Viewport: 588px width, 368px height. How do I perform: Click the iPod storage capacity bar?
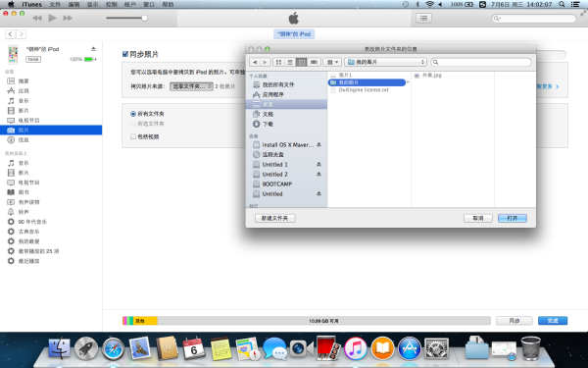(307, 321)
